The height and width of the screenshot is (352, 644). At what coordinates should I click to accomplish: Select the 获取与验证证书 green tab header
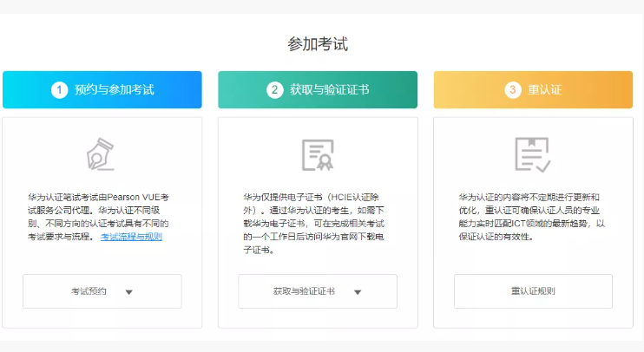click(x=318, y=90)
